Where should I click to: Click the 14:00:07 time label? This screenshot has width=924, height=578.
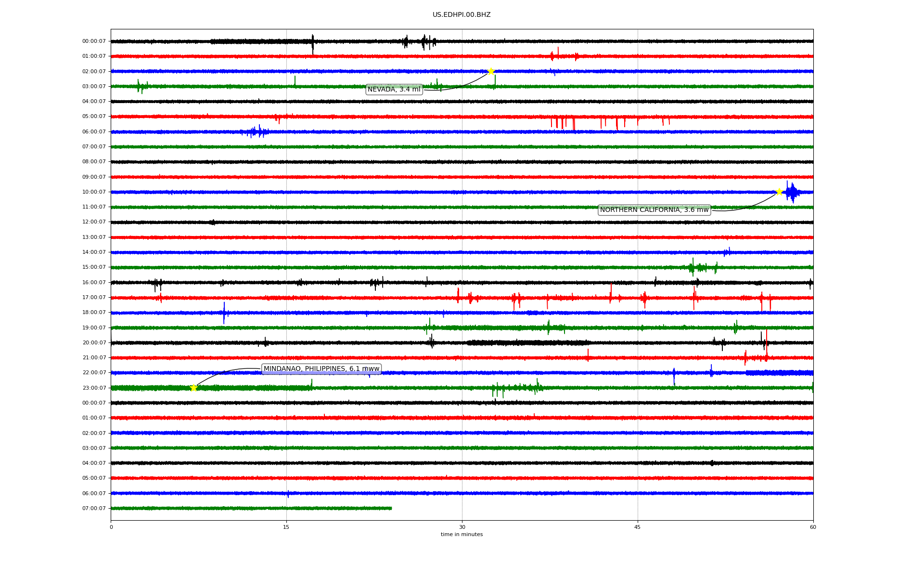click(94, 252)
